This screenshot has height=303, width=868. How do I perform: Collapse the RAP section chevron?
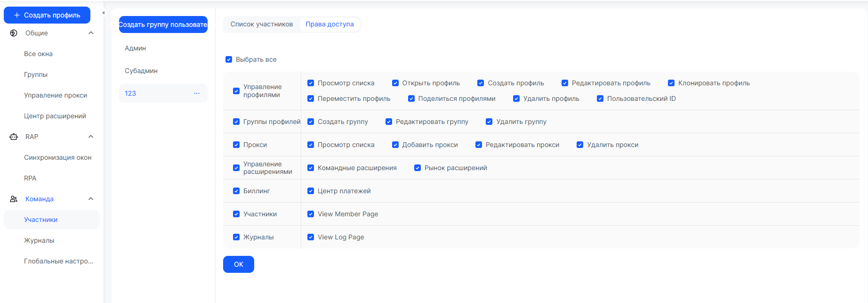tap(91, 137)
